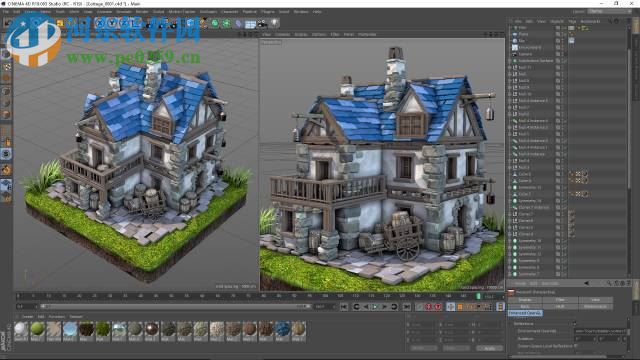The width and height of the screenshot is (640, 360).
Task: Click the orange Enable Snap icon
Action: pos(6,169)
